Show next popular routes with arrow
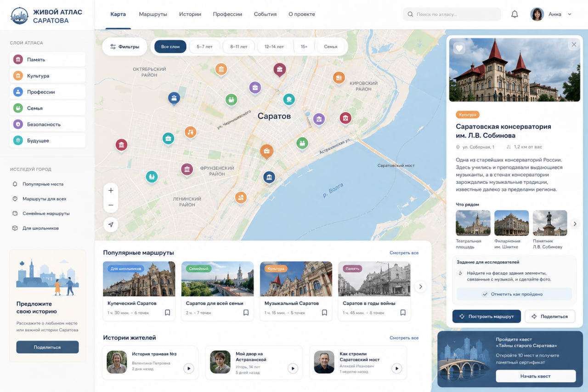This screenshot has height=392, width=588. click(420, 287)
